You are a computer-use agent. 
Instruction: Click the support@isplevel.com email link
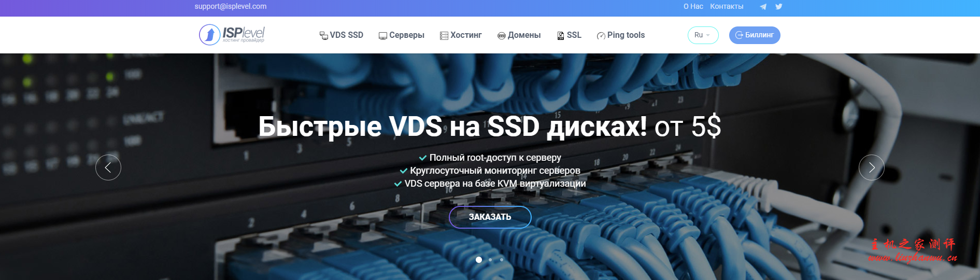(231, 7)
